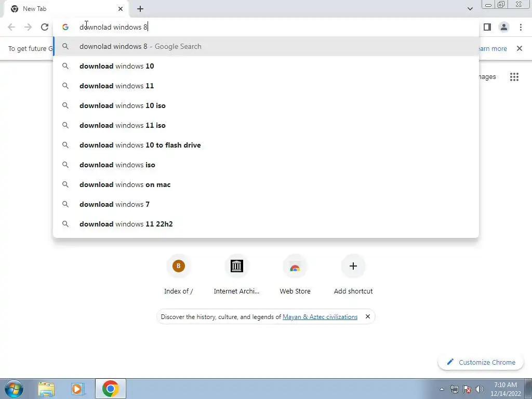Image resolution: width=532 pixels, height=399 pixels.
Task: Select the 'download windows 10' suggestion
Action: point(266,66)
